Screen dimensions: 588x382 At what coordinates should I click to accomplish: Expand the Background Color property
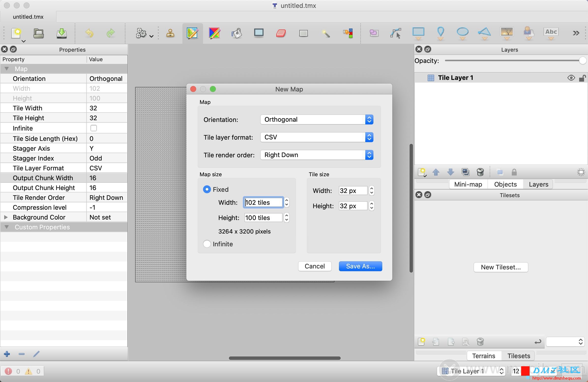[6, 217]
